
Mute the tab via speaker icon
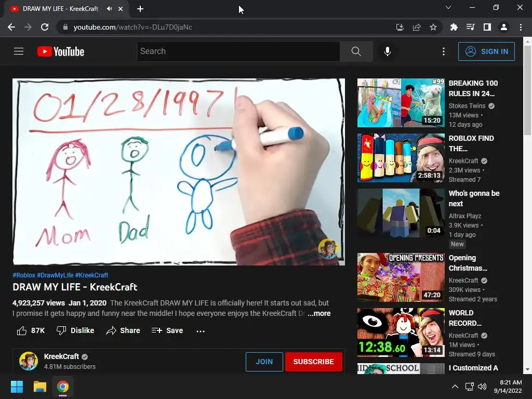tap(109, 9)
